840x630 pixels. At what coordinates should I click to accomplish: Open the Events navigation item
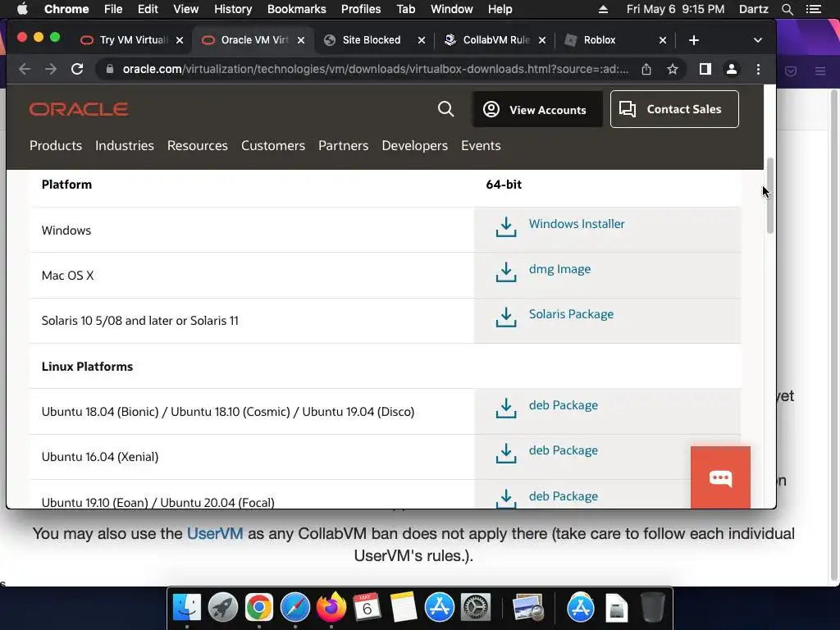481,146
